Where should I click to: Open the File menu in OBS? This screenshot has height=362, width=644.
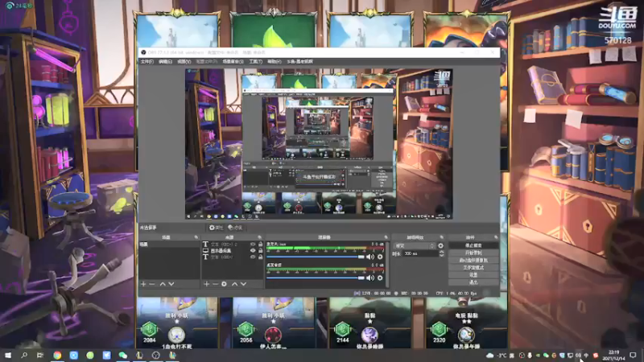147,62
